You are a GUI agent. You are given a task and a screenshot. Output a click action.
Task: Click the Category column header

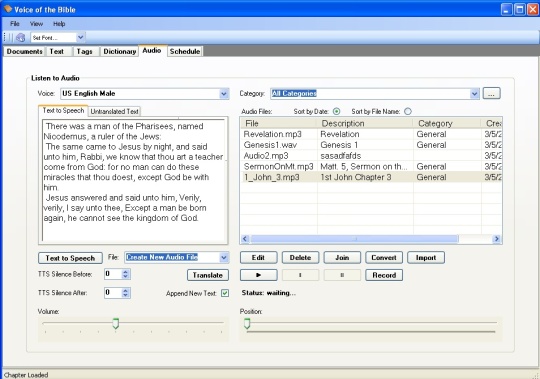447,123
